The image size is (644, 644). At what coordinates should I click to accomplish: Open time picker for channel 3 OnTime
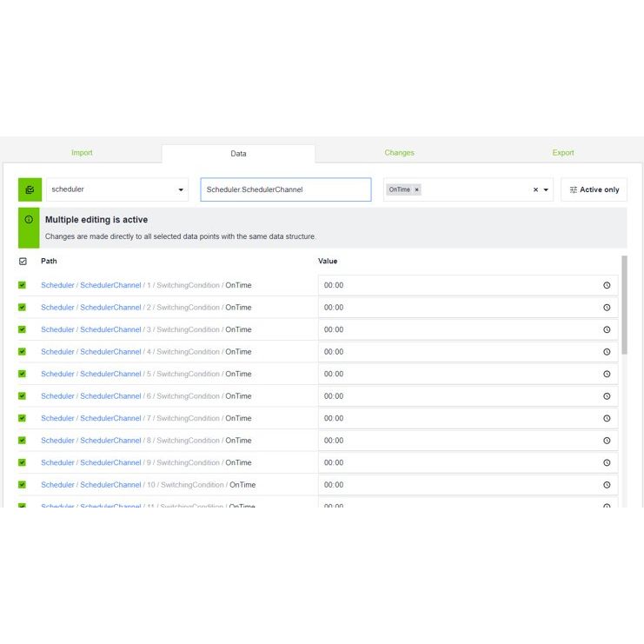(607, 329)
